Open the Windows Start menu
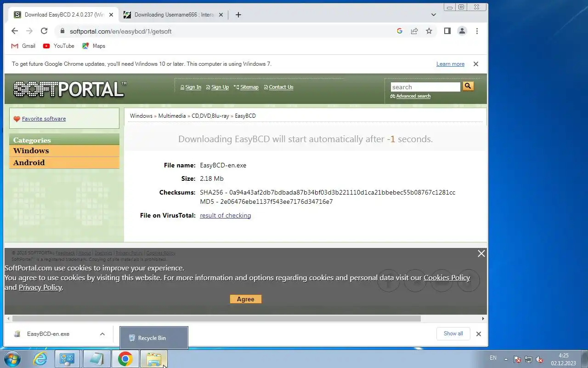 (12, 359)
